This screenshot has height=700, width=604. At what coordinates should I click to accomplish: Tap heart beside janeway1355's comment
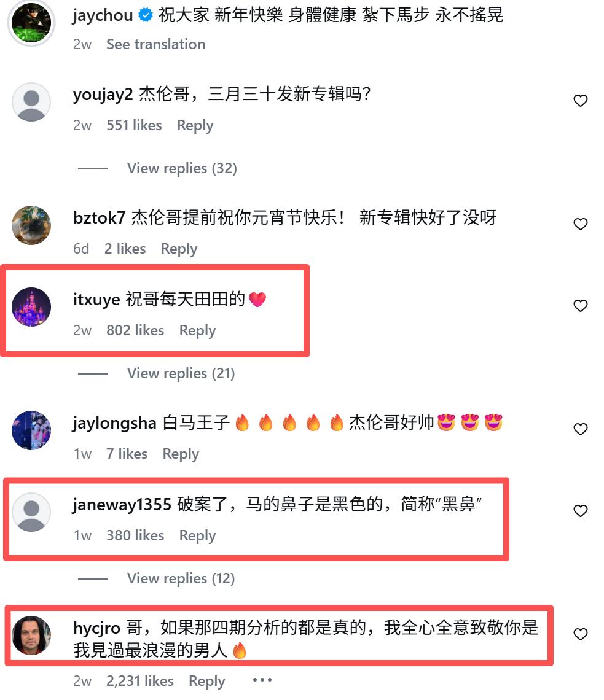[580, 511]
